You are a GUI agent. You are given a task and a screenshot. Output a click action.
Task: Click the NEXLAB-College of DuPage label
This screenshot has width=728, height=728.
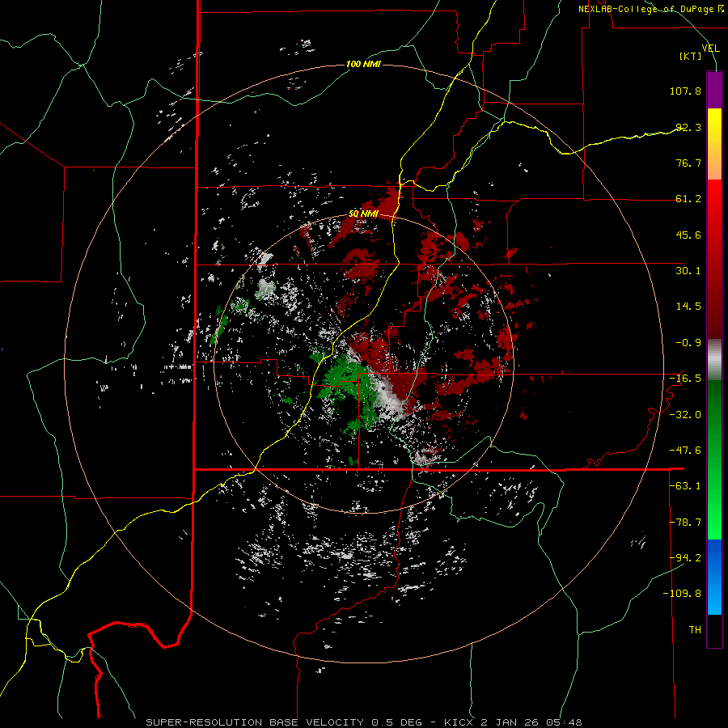645,9
